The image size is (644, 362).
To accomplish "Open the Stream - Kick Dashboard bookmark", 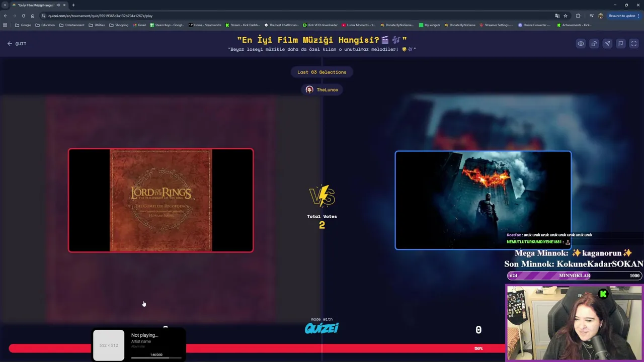I will tap(243, 25).
